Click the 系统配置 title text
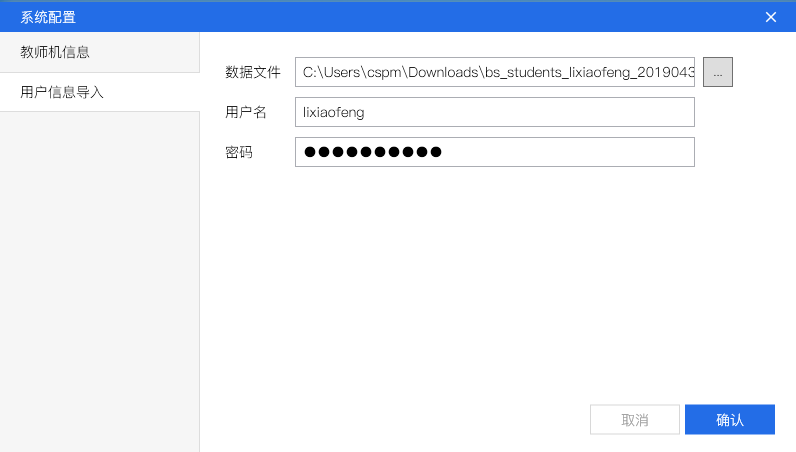 (48, 17)
